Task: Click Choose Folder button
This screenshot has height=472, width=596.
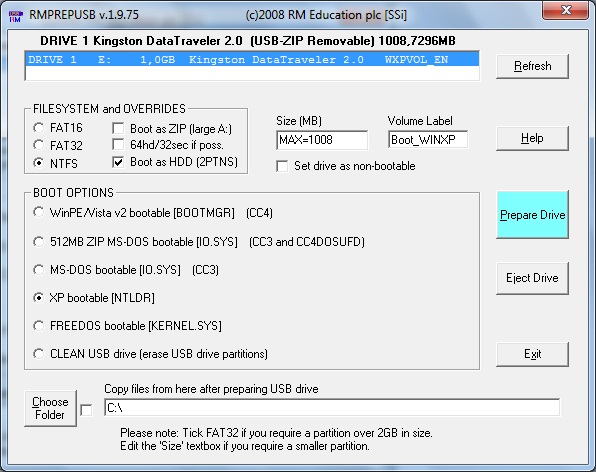Action: pyautogui.click(x=50, y=409)
